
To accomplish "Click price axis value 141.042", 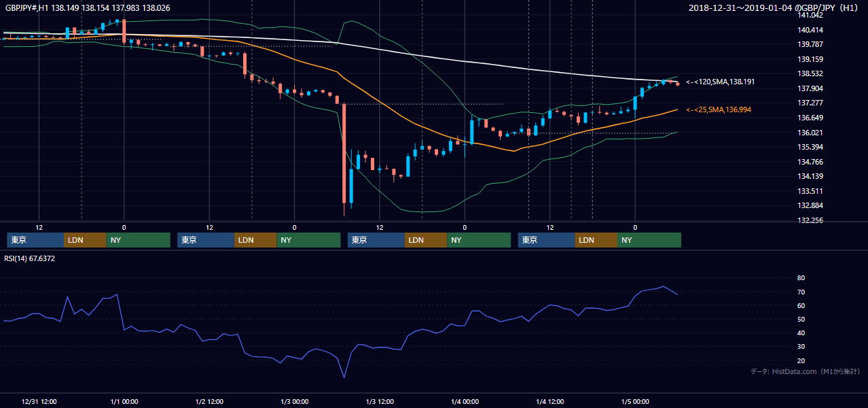I will pyautogui.click(x=811, y=15).
